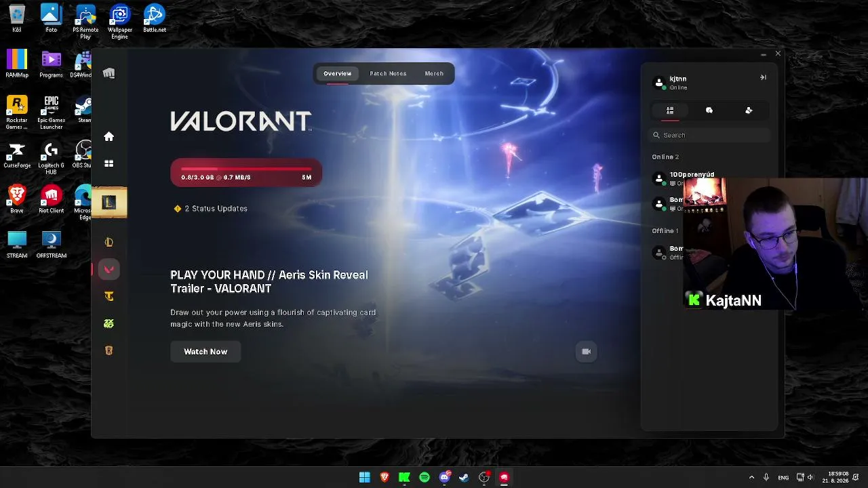The image size is (868, 488).
Task: Toggle the Offline 1 friends group
Action: (x=665, y=230)
